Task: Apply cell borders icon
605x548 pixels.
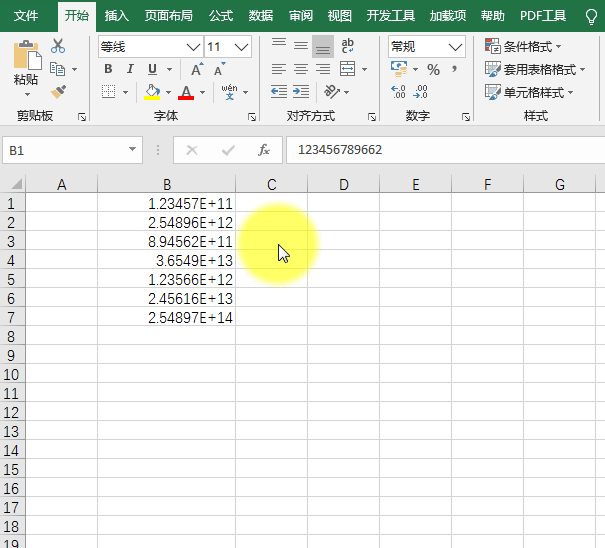Action: coord(108,92)
